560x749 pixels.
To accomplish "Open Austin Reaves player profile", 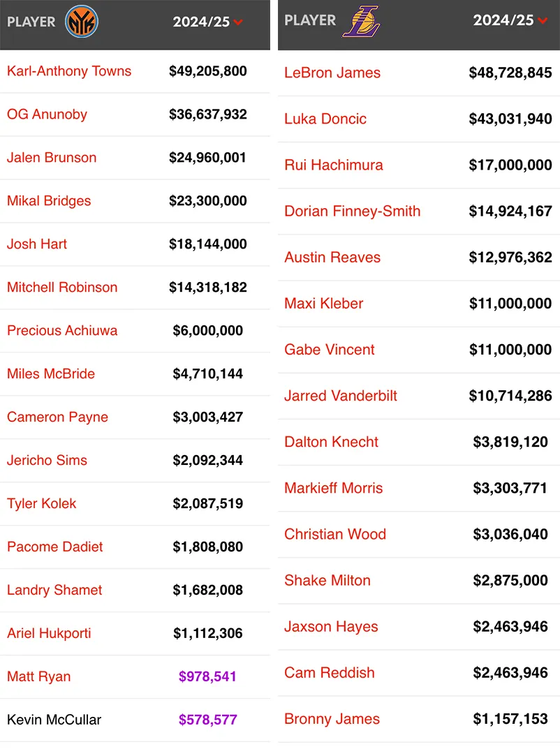I will [332, 257].
